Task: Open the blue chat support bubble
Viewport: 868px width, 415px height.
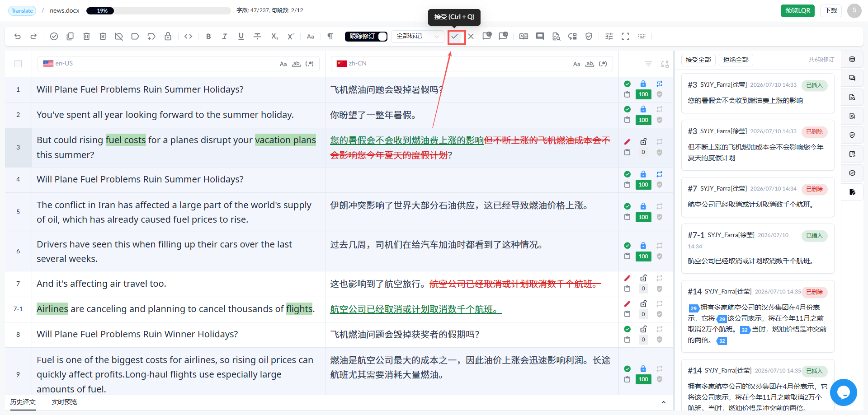Action: pos(844,392)
